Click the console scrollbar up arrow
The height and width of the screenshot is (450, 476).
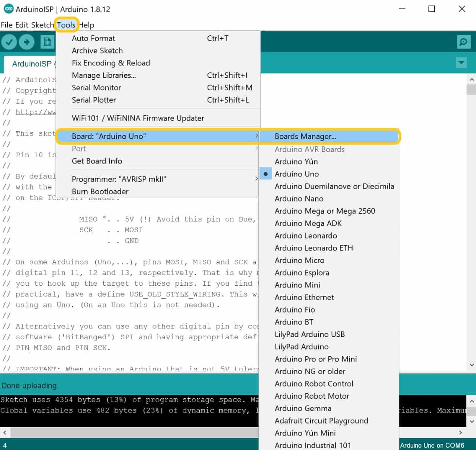472,401
